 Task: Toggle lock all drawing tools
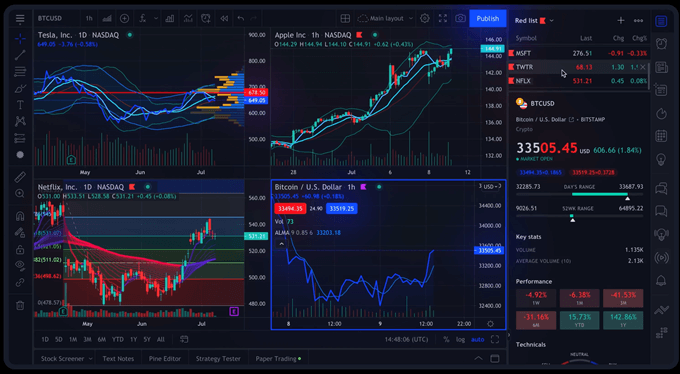pos(20,249)
